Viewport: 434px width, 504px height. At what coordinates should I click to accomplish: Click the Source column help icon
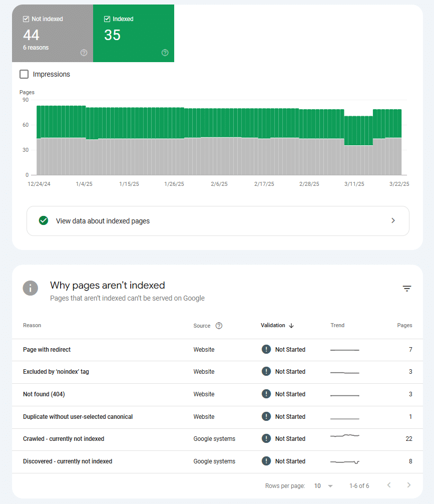(219, 326)
